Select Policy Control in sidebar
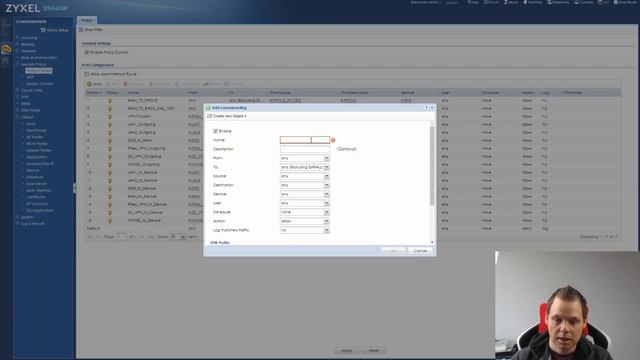The width and height of the screenshot is (640, 360). [x=39, y=71]
